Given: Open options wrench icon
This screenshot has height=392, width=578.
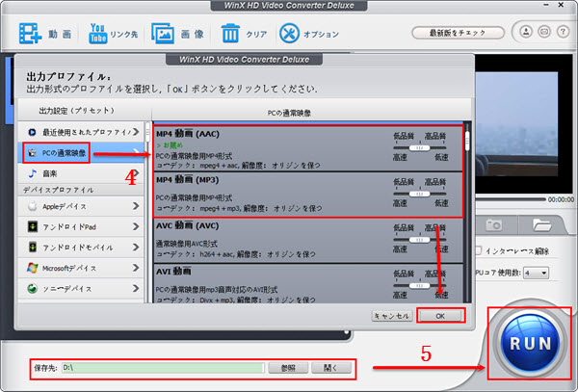Looking at the screenshot, I should pos(289,34).
